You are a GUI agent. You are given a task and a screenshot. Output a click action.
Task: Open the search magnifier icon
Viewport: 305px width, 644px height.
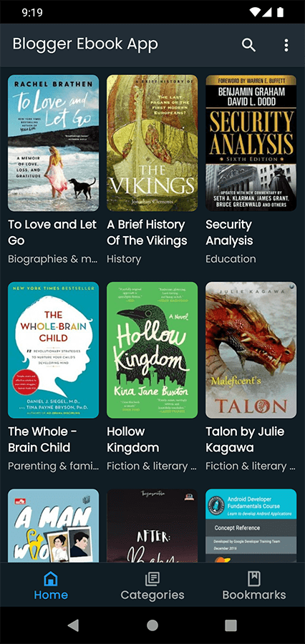tap(248, 45)
